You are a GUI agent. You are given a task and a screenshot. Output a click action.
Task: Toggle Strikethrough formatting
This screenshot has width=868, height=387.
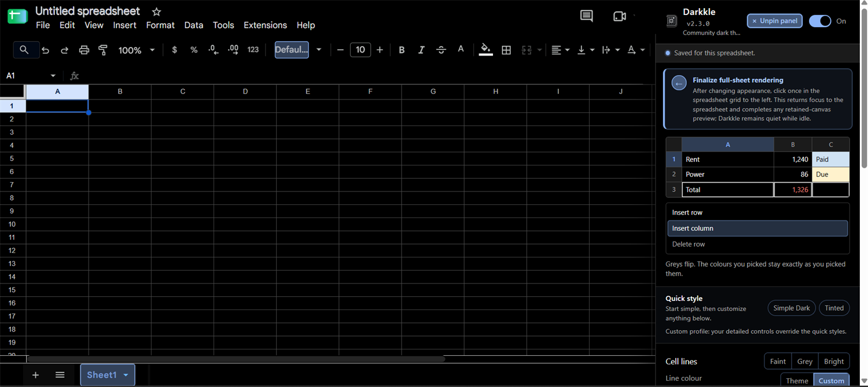(x=441, y=50)
